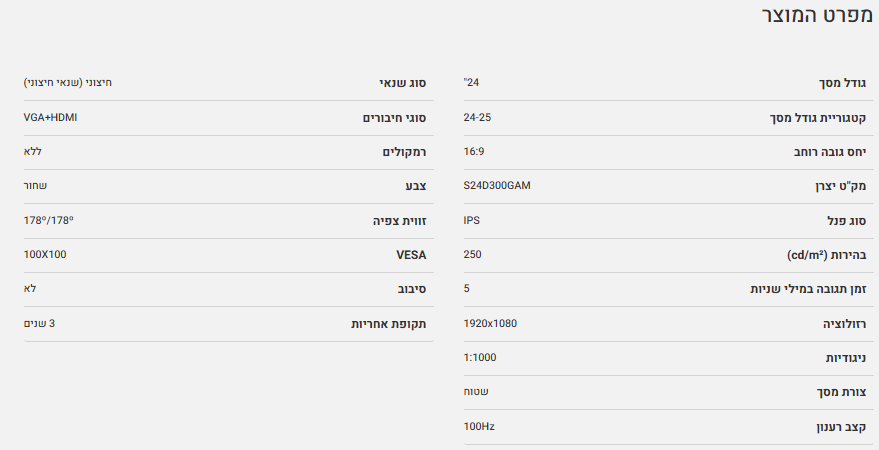
Task: Click the 178°/178° viewing angle value
Action: point(49,220)
